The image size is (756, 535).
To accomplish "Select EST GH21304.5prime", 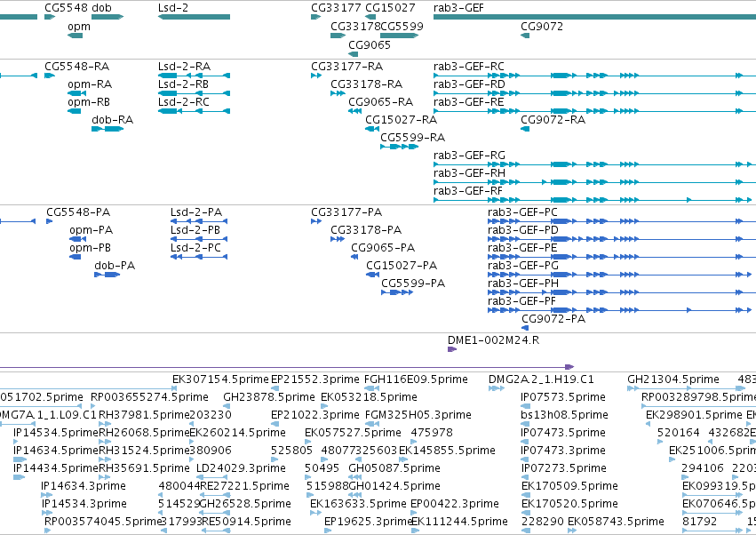I will [x=673, y=379].
